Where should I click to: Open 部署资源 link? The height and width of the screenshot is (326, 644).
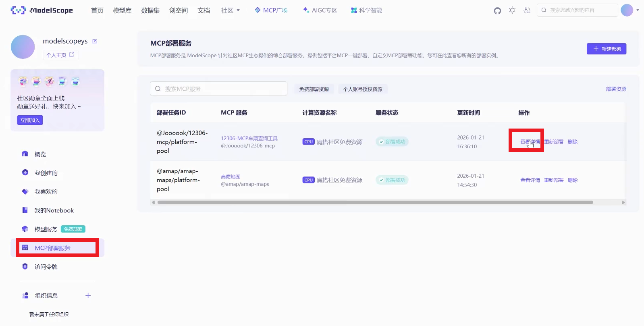pos(616,89)
